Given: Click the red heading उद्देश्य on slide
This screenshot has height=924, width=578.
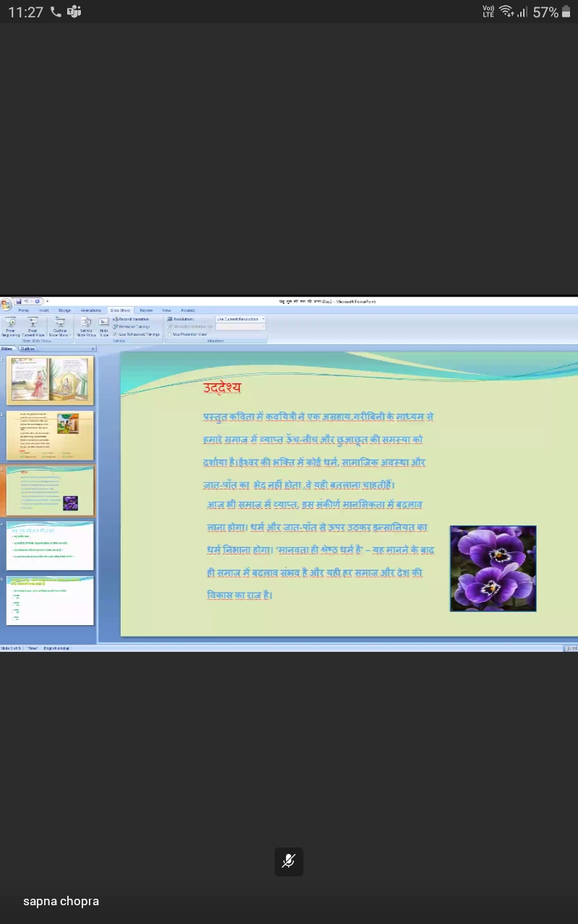Looking at the screenshot, I should [x=223, y=388].
